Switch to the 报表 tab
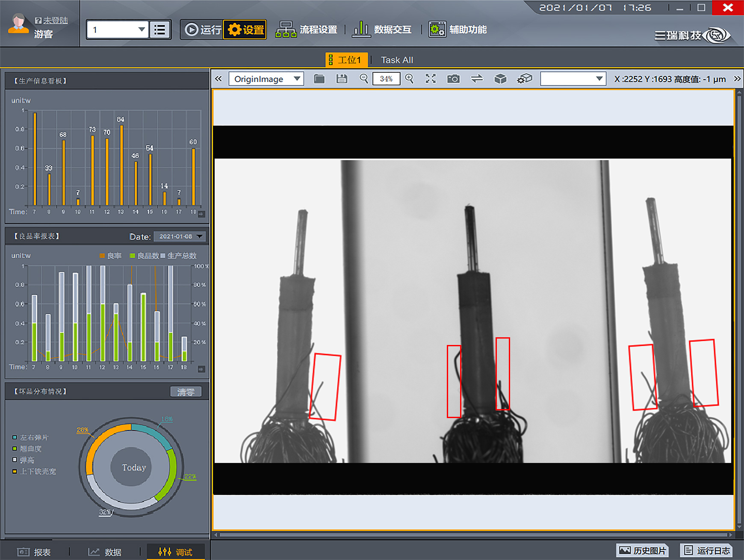Image resolution: width=744 pixels, height=560 pixels. coord(34,552)
